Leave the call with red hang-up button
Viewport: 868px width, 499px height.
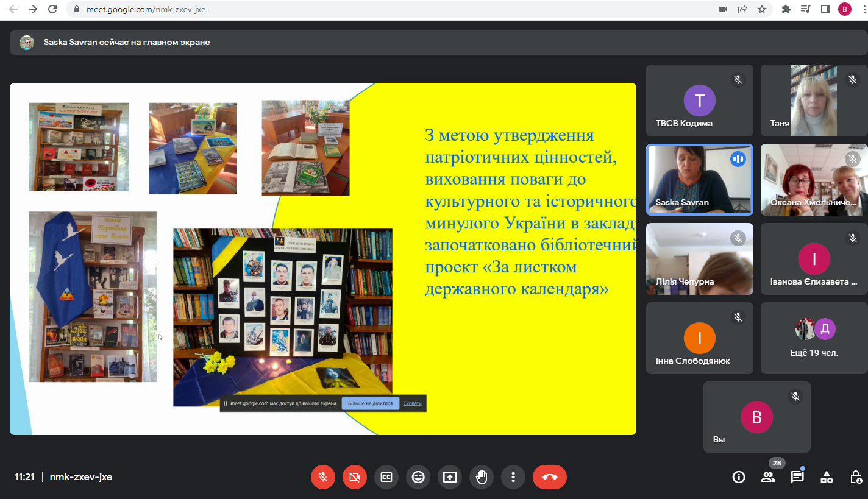(549, 477)
